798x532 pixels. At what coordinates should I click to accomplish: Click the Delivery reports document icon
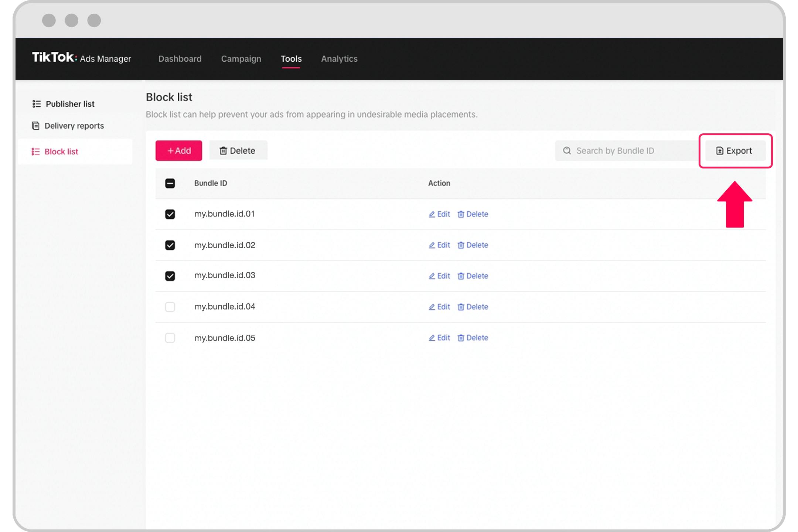point(35,126)
